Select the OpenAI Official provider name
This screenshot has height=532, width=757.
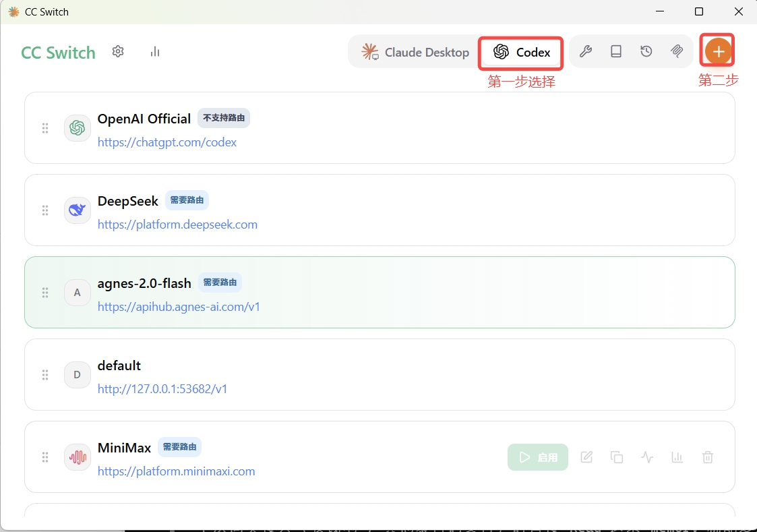tap(144, 119)
